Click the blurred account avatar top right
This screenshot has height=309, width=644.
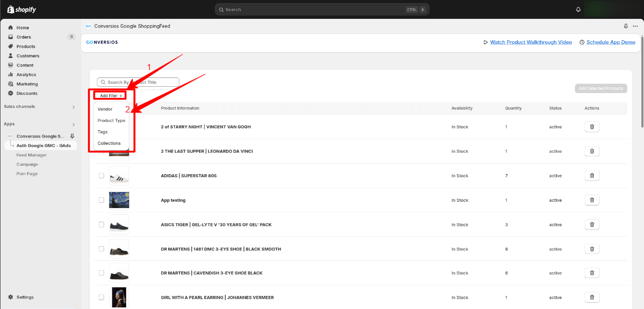pos(611,9)
